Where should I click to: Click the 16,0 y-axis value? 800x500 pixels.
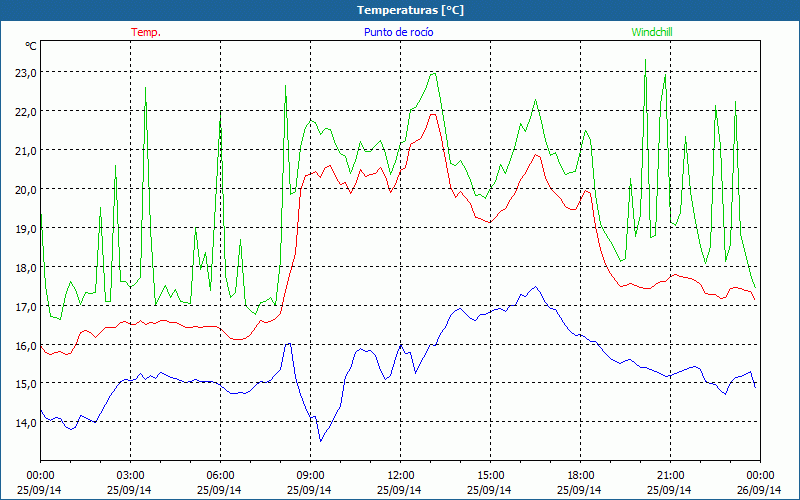[x=26, y=345]
